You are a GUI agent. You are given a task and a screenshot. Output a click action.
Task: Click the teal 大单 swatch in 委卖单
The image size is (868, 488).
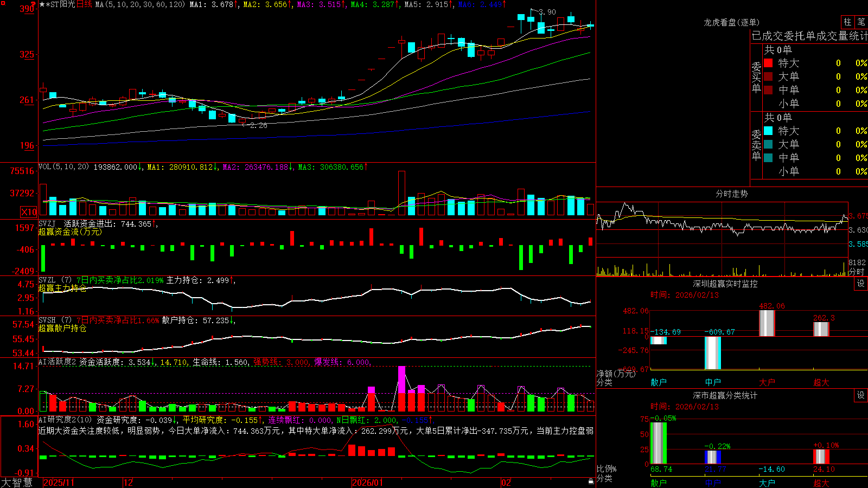point(768,144)
